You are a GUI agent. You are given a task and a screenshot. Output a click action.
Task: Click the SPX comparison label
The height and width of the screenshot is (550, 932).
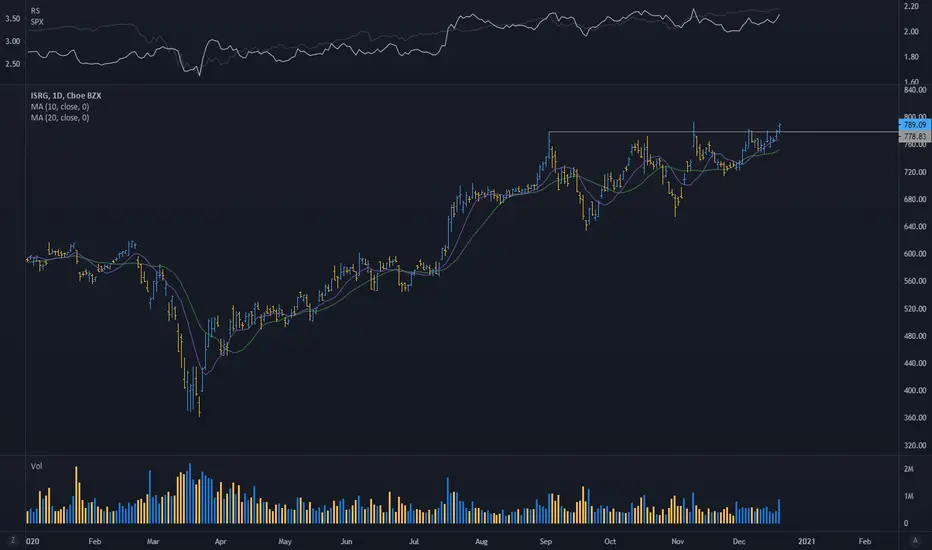coord(38,21)
